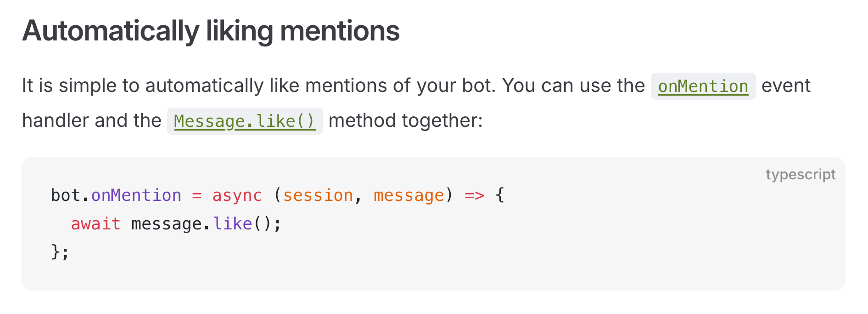Click the "method together:" text
868x314 pixels.
405,120
